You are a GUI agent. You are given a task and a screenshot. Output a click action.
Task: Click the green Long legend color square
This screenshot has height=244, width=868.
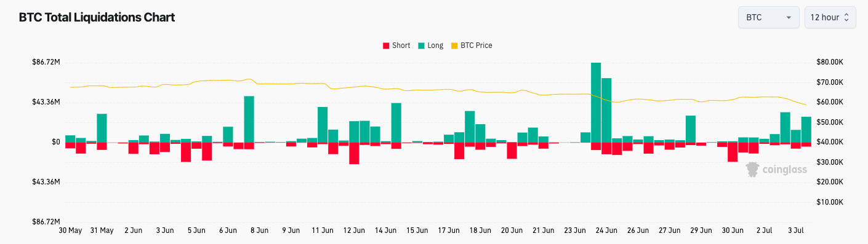pos(421,45)
